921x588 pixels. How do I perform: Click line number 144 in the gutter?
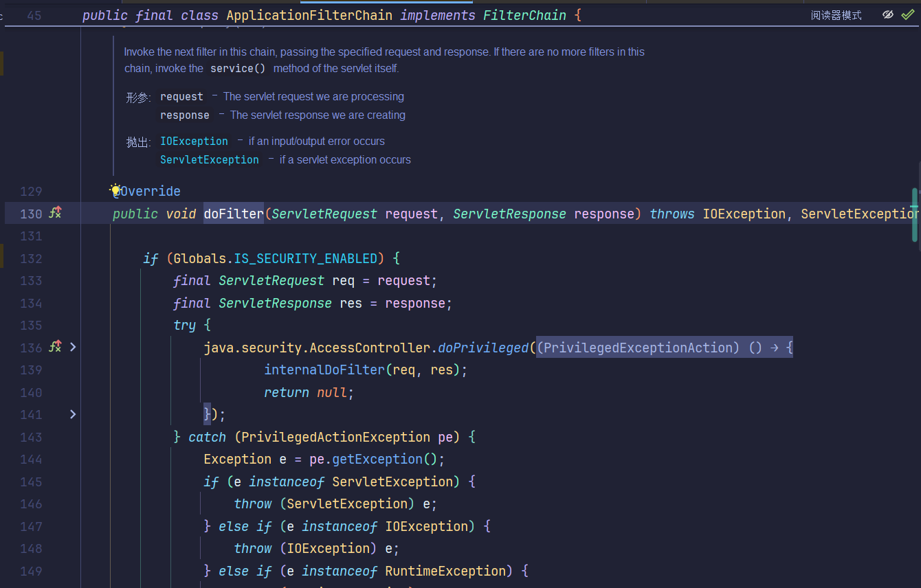click(31, 459)
